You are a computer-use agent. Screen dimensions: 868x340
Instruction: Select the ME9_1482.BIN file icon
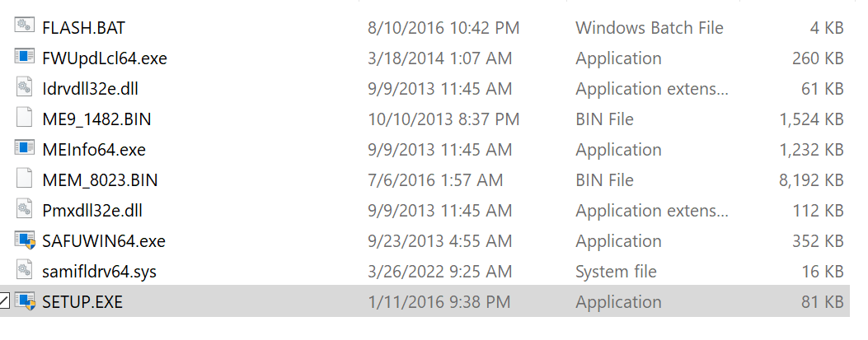pos(24,119)
